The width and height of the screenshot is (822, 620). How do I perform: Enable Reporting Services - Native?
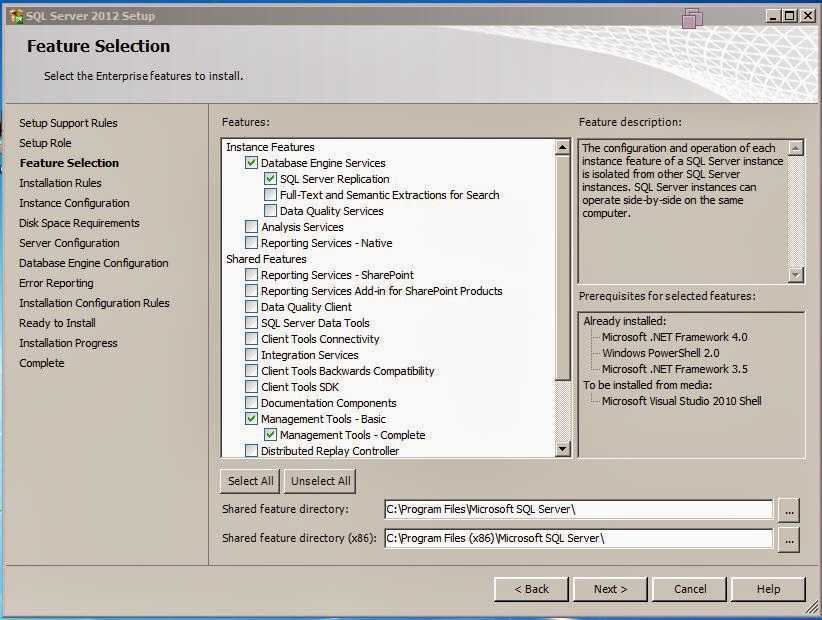(251, 243)
